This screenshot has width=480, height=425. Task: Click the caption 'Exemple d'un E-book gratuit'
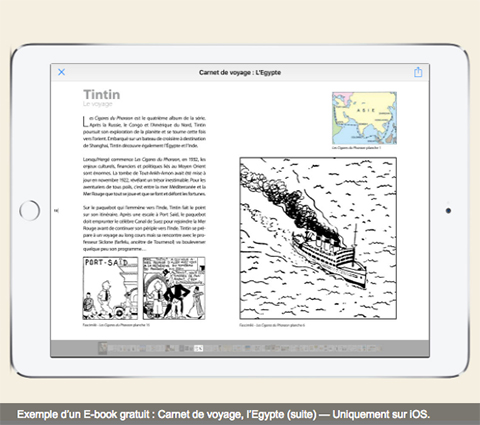[223, 414]
